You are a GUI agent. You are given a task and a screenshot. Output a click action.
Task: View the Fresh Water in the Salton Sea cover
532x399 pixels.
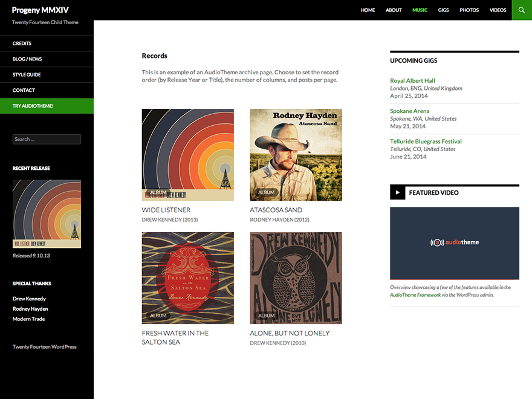coord(187,278)
